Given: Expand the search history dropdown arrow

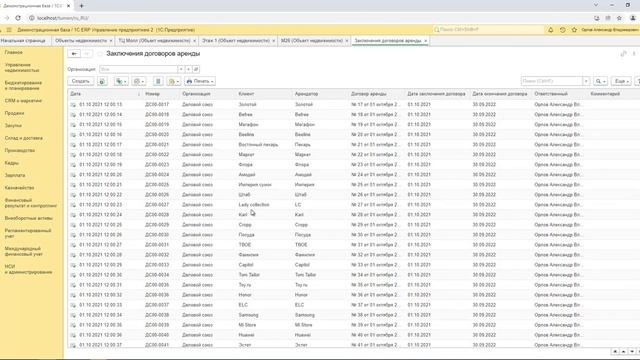Looking at the screenshot, I should (586, 81).
